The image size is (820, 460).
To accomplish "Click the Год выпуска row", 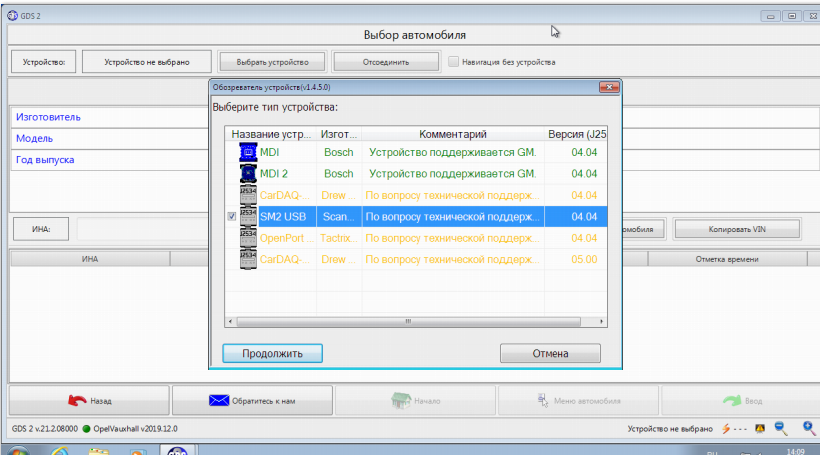I will pos(109,160).
